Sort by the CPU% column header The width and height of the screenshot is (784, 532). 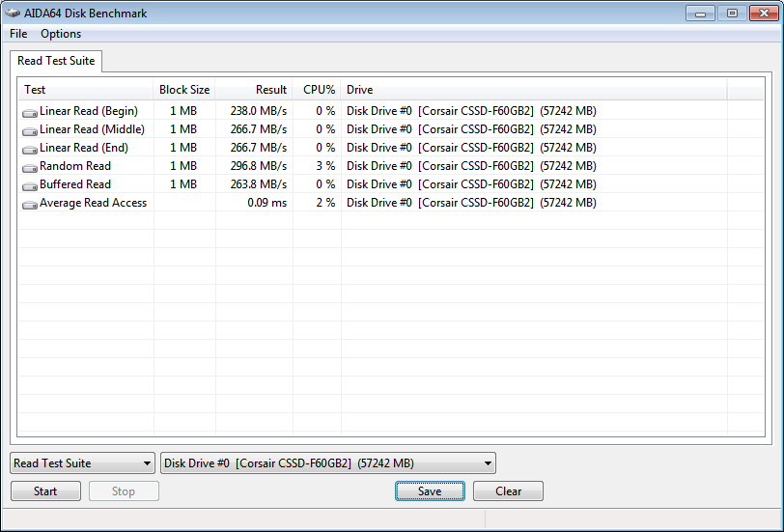317,90
